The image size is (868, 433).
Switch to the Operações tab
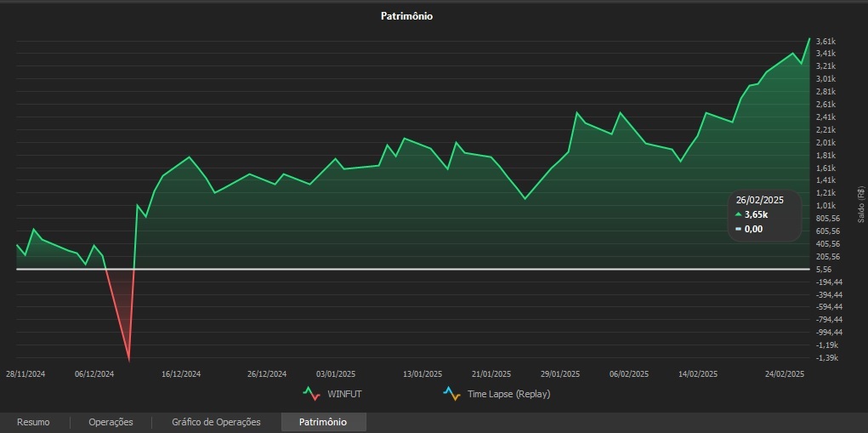coord(111,422)
